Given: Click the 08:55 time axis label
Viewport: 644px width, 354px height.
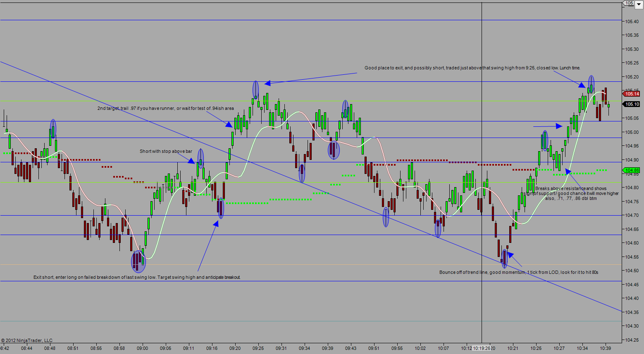Looking at the screenshot, I should tap(96, 348).
